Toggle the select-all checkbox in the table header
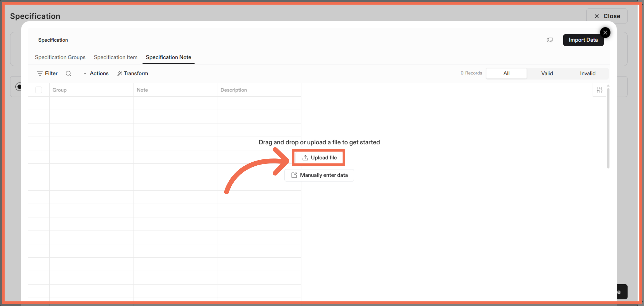Viewport: 644px width, 306px height. point(39,90)
